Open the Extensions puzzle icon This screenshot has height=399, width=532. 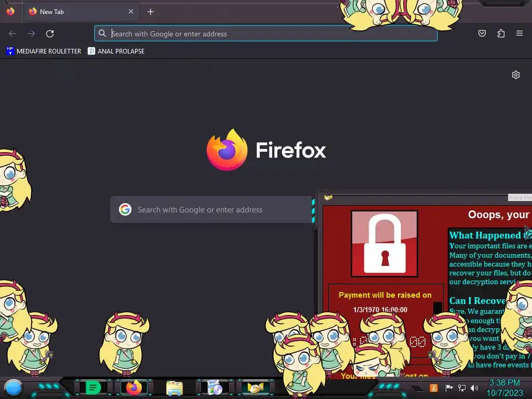click(501, 33)
